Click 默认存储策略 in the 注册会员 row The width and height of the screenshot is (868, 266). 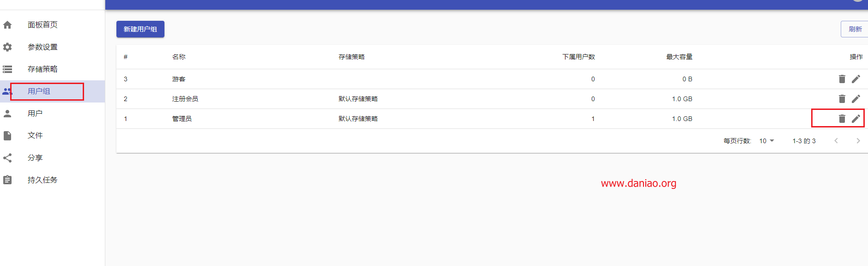tap(358, 99)
